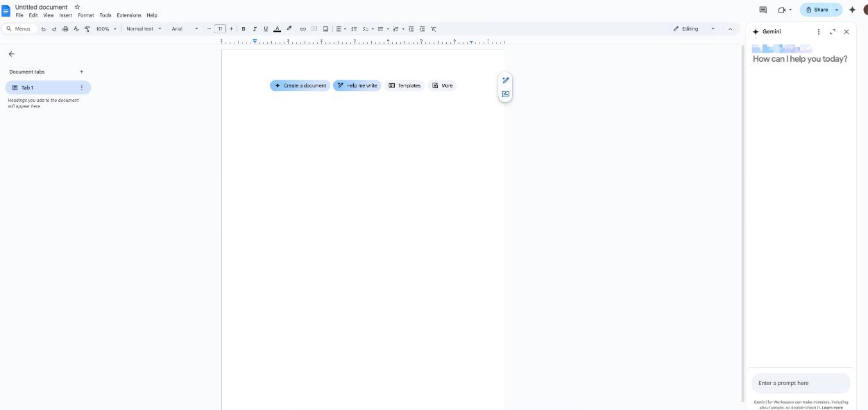This screenshot has height=410, width=868.
Task: Run spelling and grammar check
Action: tap(76, 29)
